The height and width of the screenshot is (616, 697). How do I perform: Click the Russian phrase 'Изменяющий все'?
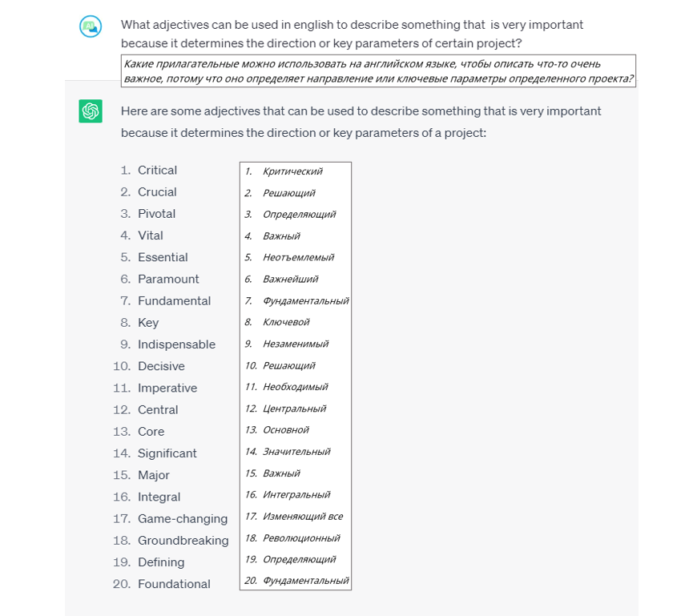point(303,517)
